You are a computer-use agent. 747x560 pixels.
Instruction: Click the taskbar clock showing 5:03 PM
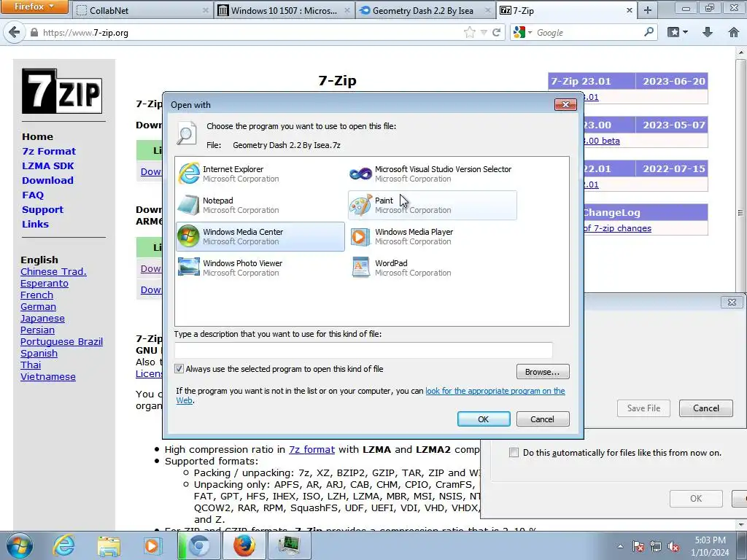[x=710, y=545]
